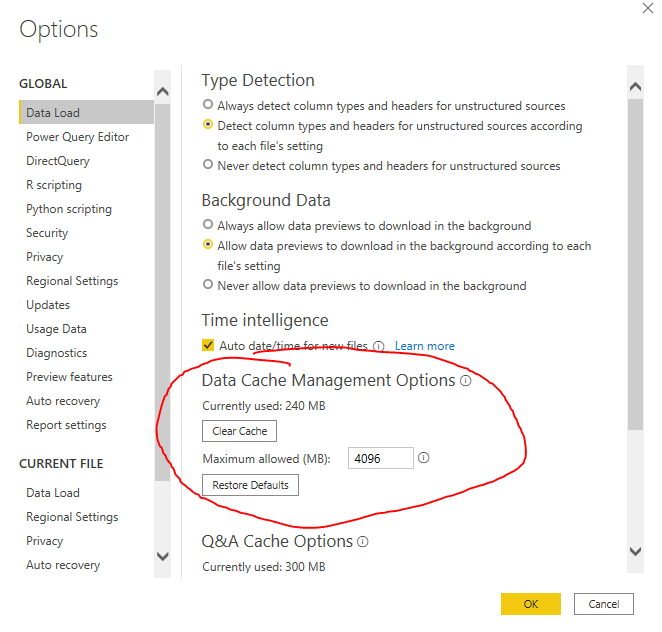Open Report settings category
The width and height of the screenshot is (662, 632).
point(66,425)
